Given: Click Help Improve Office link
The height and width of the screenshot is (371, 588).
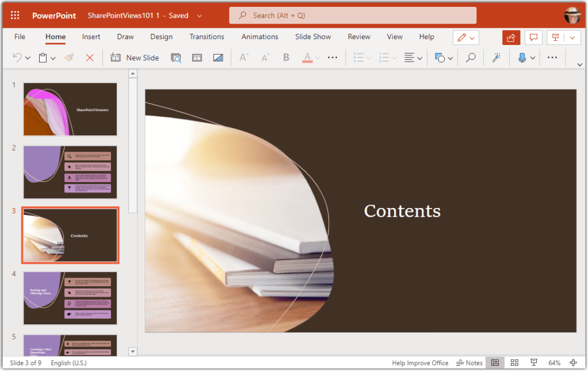Looking at the screenshot, I should click(x=420, y=363).
